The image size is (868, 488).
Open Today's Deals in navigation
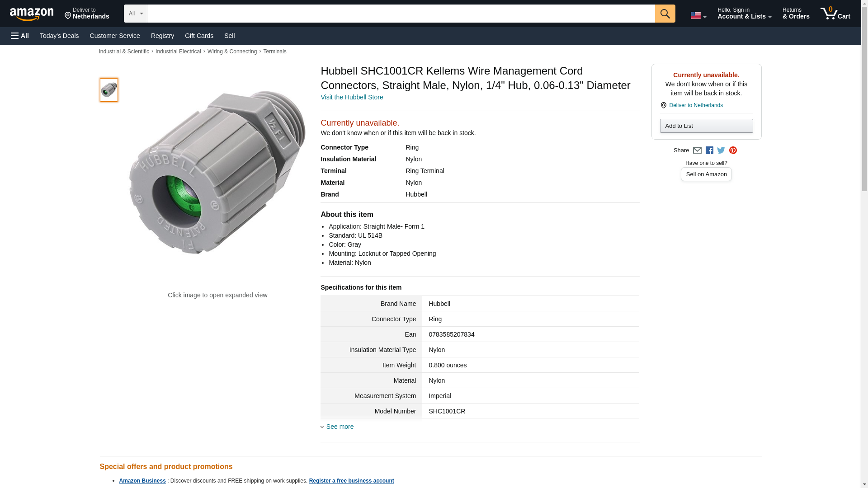tap(59, 36)
